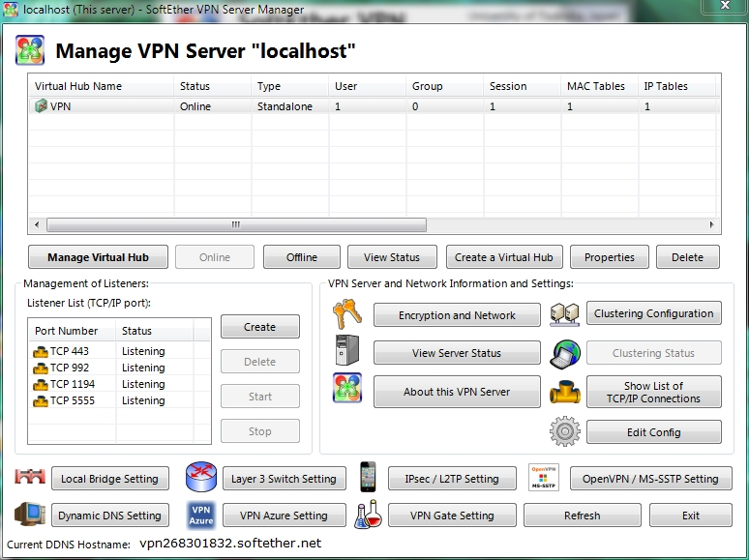Click the Edit Config button
The width and height of the screenshot is (749, 560).
[653, 432]
